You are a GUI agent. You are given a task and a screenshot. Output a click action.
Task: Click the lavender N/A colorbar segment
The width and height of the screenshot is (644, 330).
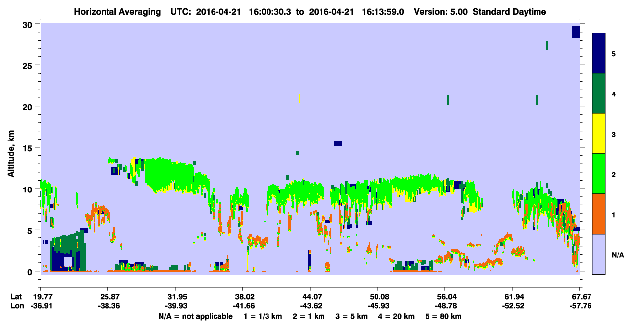pos(599,254)
